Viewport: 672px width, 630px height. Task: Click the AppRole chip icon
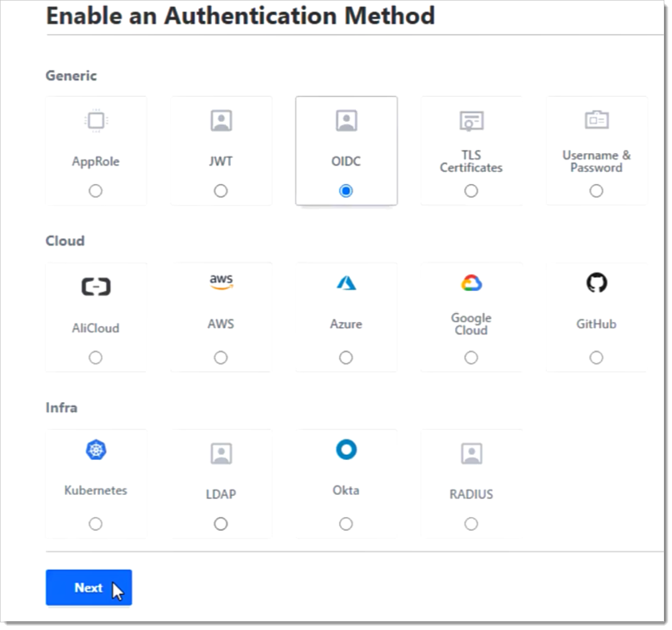[95, 121]
